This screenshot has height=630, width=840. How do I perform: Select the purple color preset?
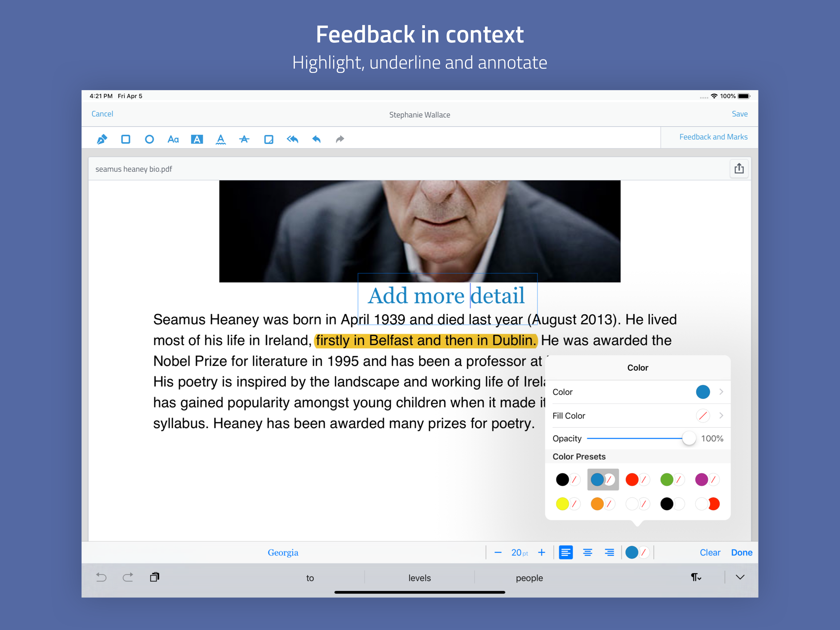click(x=707, y=480)
